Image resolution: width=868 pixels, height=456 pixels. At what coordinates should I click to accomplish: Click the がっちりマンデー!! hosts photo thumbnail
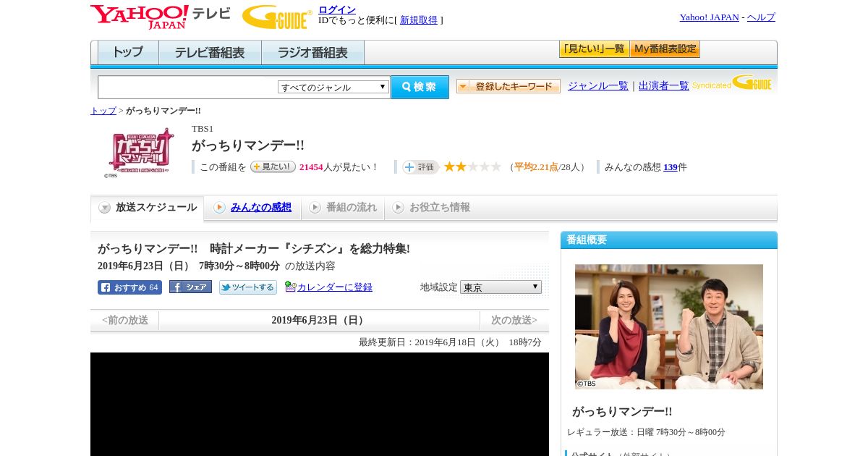click(669, 326)
